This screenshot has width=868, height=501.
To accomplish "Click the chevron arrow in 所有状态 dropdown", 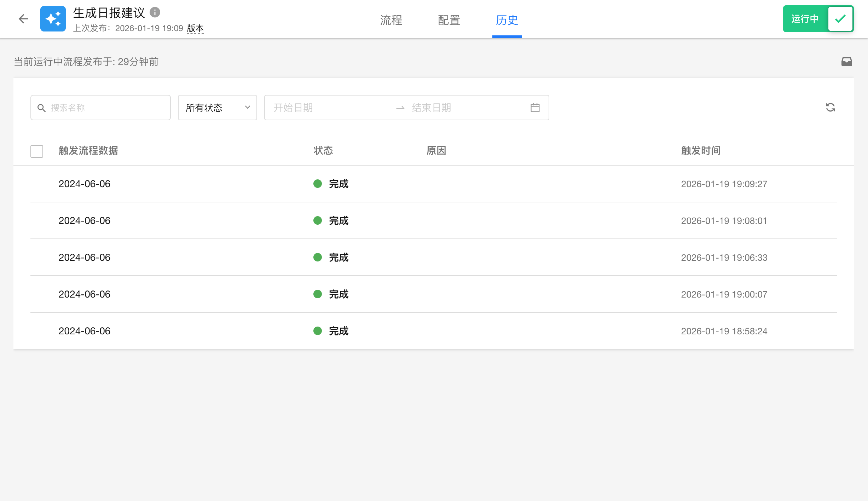I will (248, 108).
